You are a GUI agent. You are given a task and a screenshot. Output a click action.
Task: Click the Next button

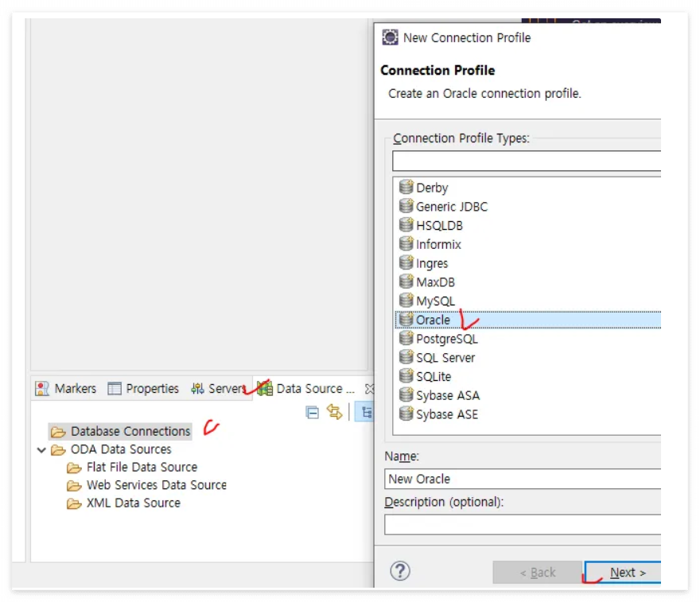coord(623,572)
